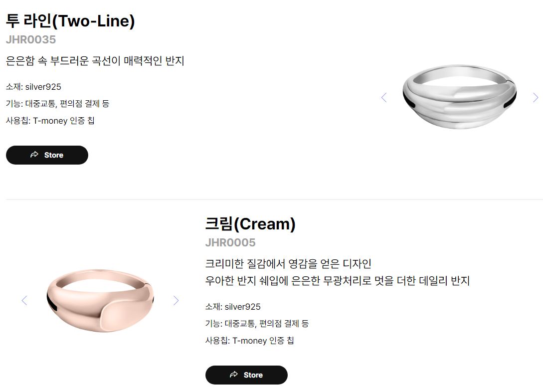
Task: Open the Store button under Cream product
Action: (x=246, y=375)
